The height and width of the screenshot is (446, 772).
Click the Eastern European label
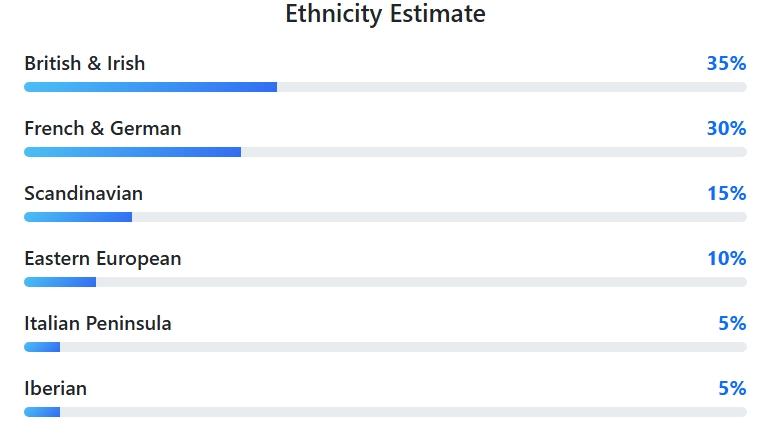pos(103,258)
